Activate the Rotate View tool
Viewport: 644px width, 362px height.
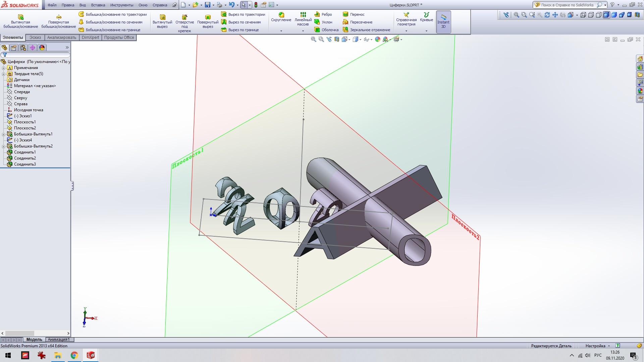pyautogui.click(x=547, y=15)
